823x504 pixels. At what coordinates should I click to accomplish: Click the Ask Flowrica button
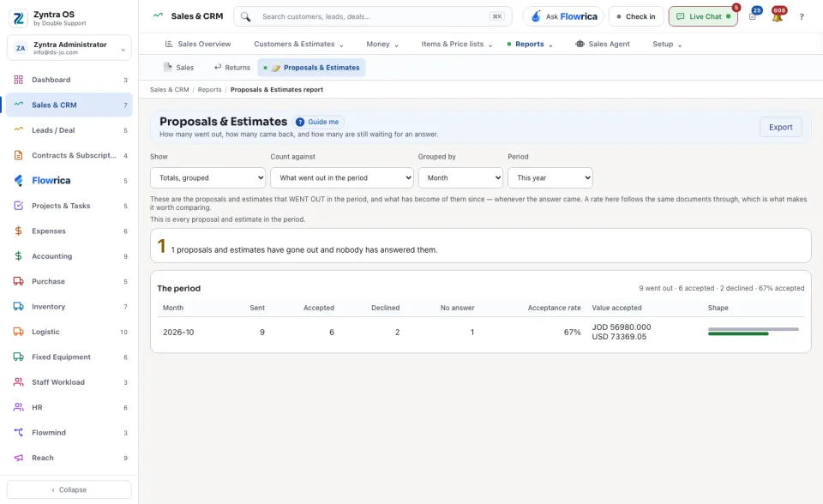pyautogui.click(x=563, y=17)
